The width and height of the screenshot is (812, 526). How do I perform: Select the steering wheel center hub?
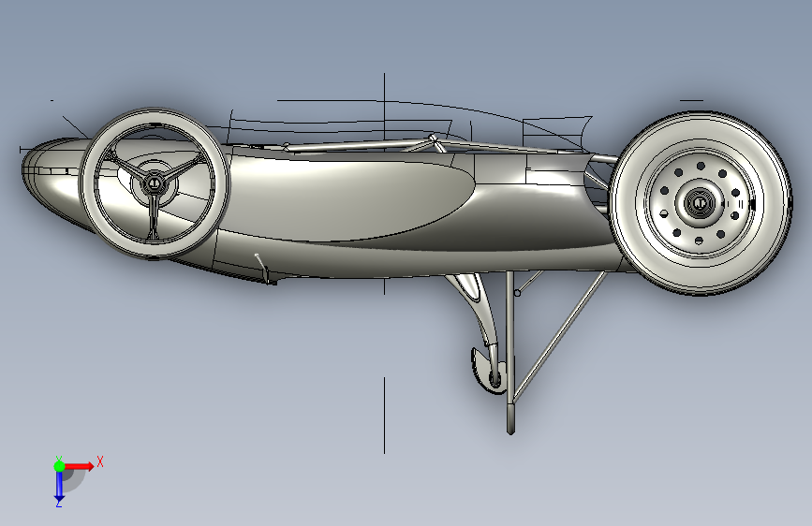[154, 183]
